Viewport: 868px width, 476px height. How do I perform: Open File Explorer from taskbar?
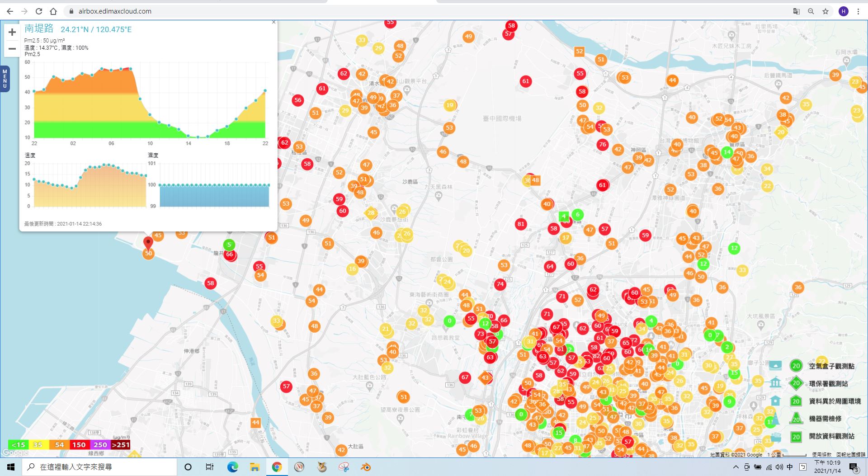pos(255,467)
